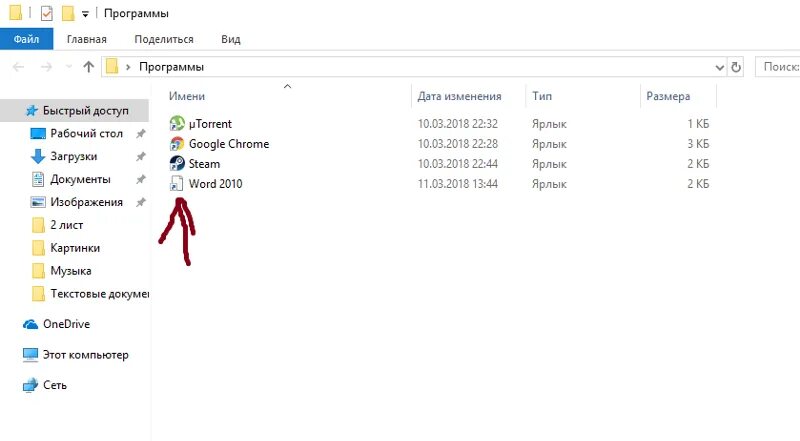Unpin Рабочий стол from Quick access

tap(140, 134)
